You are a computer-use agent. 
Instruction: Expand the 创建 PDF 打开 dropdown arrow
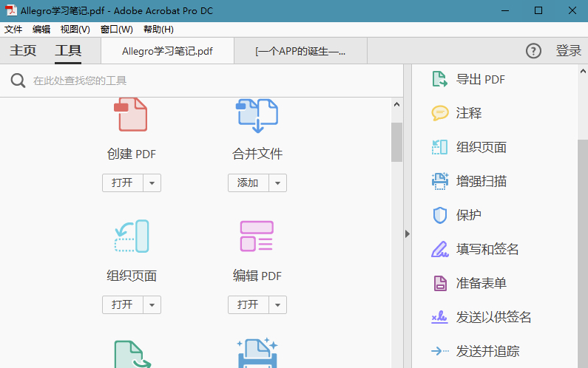pyautogui.click(x=152, y=183)
